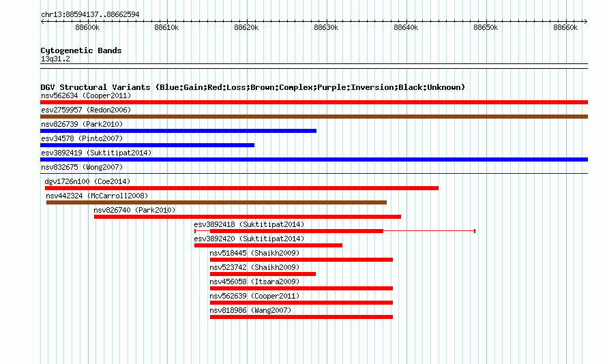This screenshot has width=607, height=364.
Task: Select the esv3892418 (Suktitipat2014) red feature
Action: click(335, 231)
